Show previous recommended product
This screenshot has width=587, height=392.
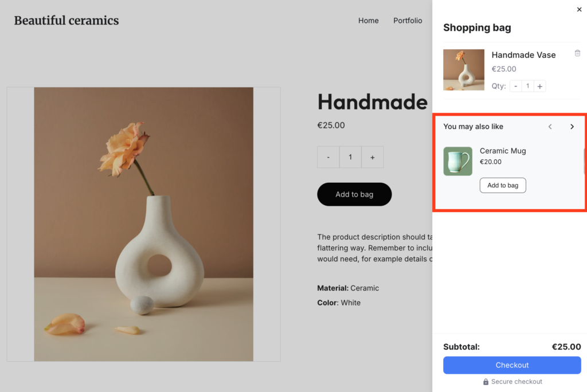[x=550, y=127]
